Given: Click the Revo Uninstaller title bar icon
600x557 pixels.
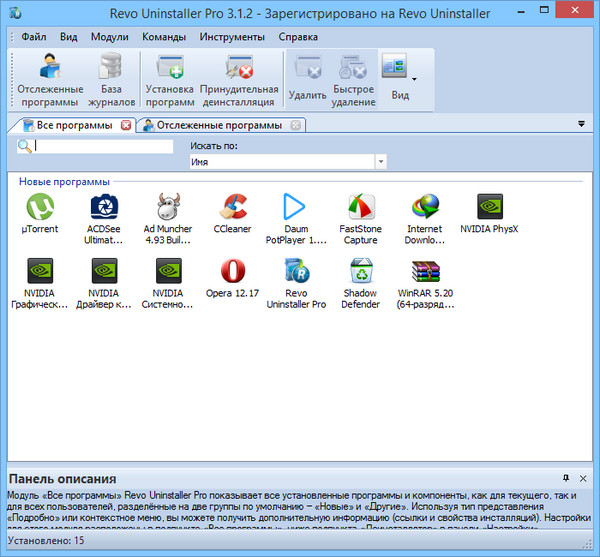Looking at the screenshot, I should [15, 13].
